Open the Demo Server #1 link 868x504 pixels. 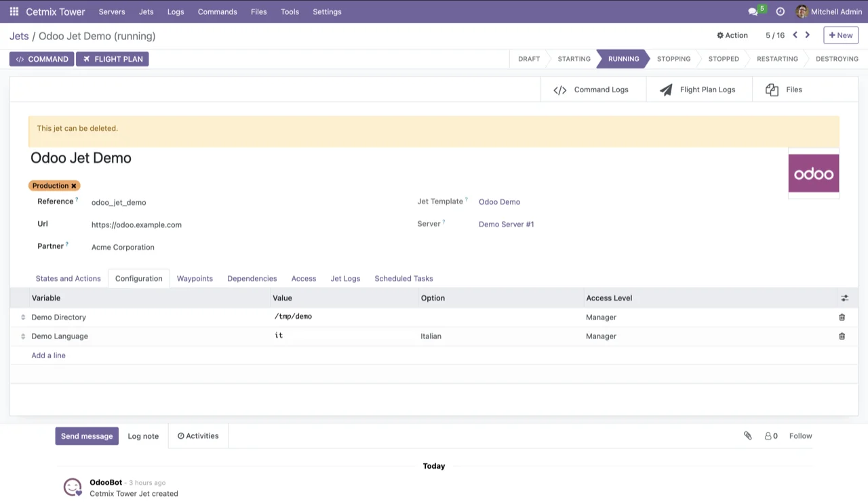click(x=506, y=224)
